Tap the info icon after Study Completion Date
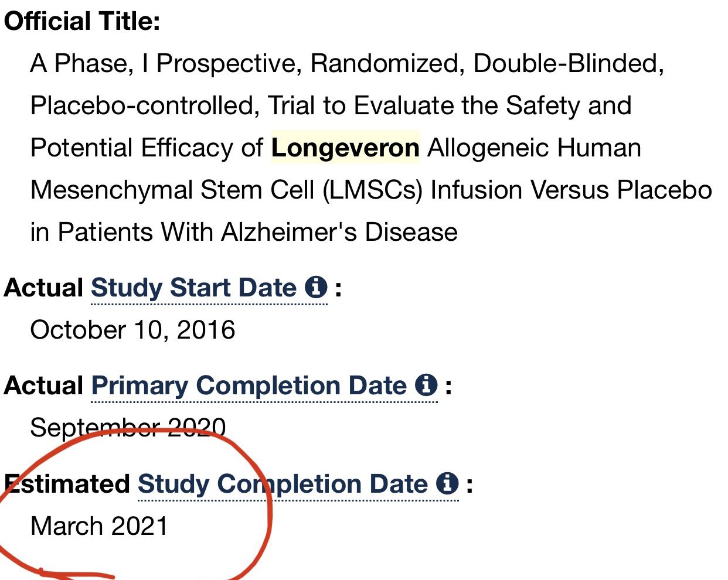The image size is (728, 580). [447, 483]
